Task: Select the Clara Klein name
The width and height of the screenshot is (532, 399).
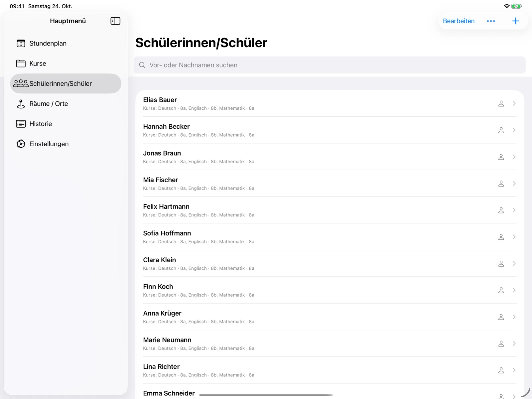Action: point(159,260)
